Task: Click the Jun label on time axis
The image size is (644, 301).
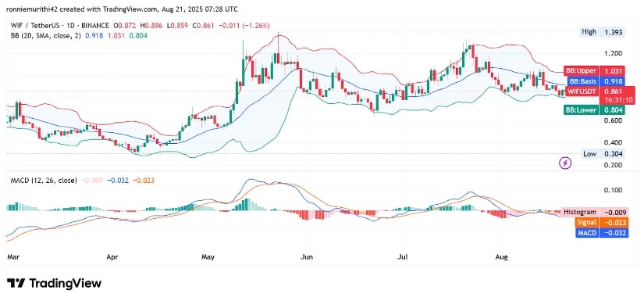Action: point(307,257)
